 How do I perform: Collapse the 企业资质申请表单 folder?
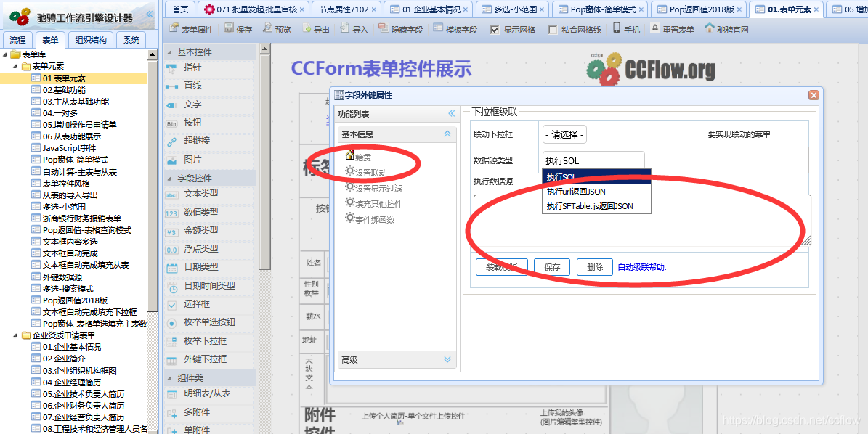point(15,335)
